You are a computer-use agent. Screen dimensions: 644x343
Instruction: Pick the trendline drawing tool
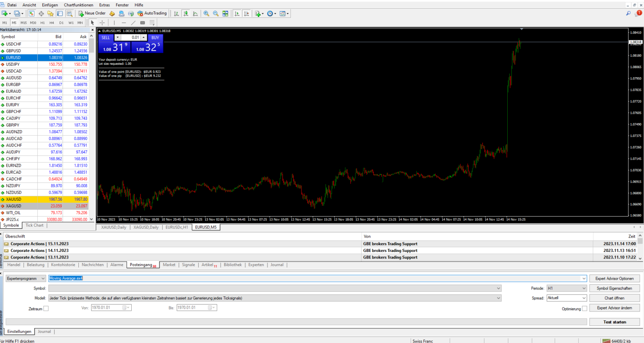coord(133,22)
